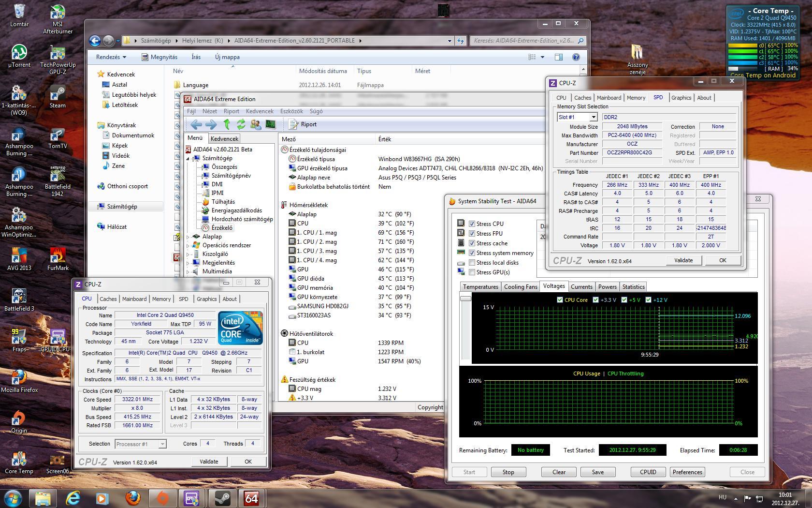
Task: Open Mozilla Firefox desktop icon
Action: click(19, 381)
